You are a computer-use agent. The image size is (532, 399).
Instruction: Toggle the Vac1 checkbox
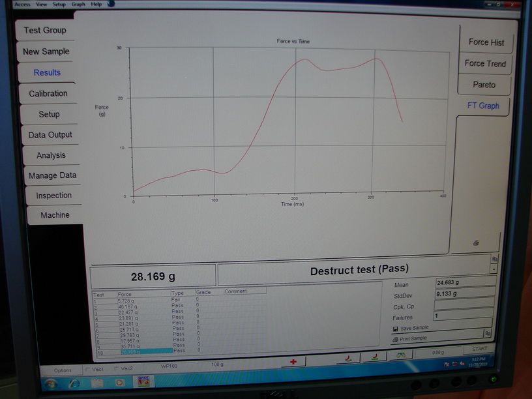coord(88,369)
